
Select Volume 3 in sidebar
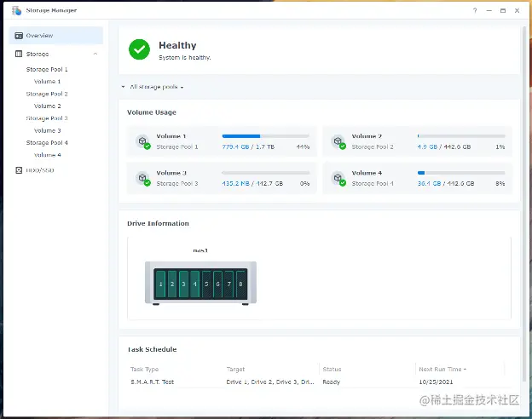pyautogui.click(x=47, y=130)
